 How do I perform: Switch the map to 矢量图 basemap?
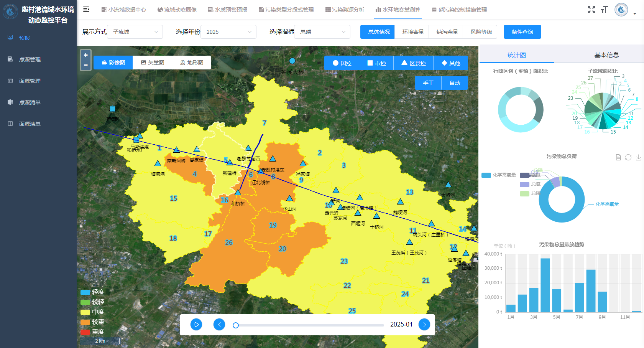point(153,63)
